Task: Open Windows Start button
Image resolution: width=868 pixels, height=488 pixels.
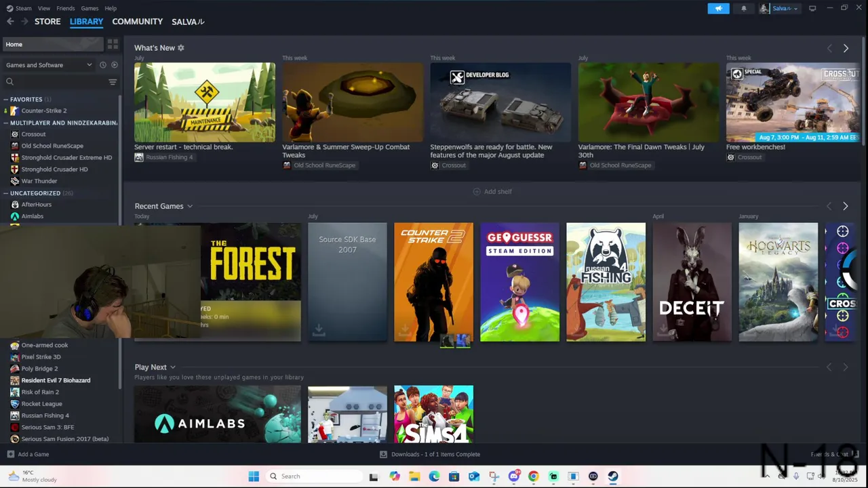Action: [254, 476]
